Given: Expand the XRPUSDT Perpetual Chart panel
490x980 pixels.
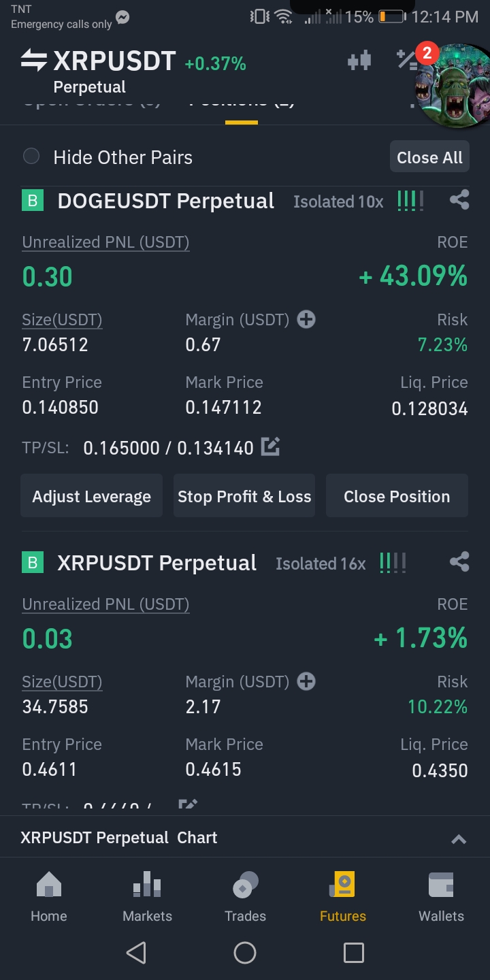Looking at the screenshot, I should tap(459, 838).
